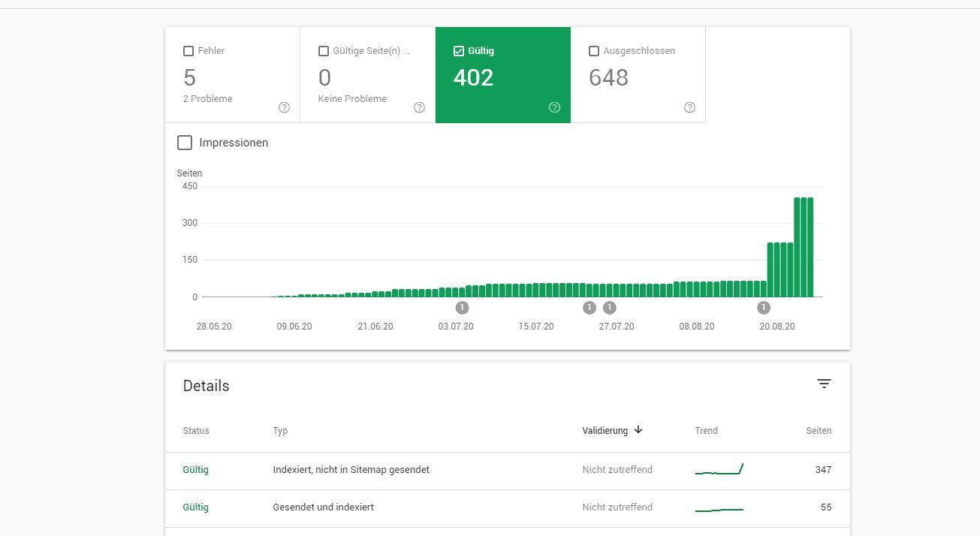This screenshot has width=980, height=536.
Task: Open the Details filter icon
Action: (x=824, y=384)
